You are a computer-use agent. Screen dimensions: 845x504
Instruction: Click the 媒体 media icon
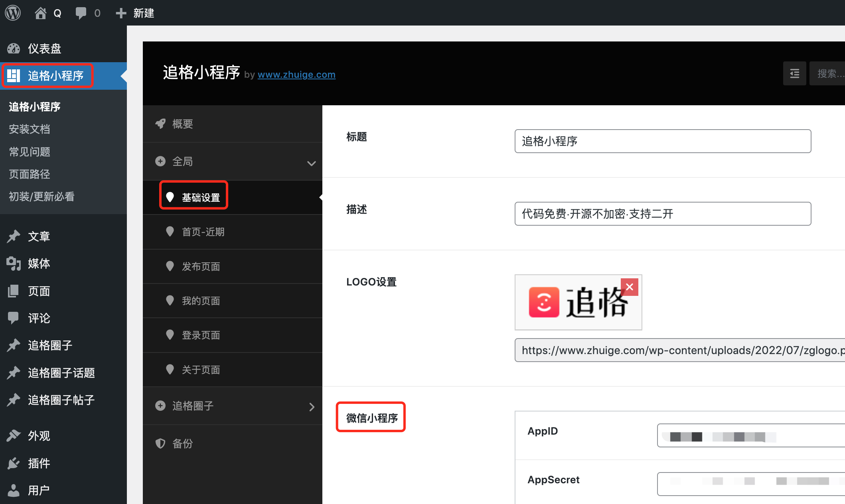[14, 264]
